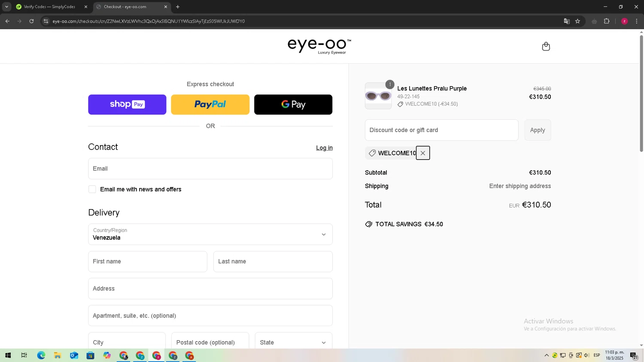
Task: Go forward in browser history
Action: (x=19, y=21)
